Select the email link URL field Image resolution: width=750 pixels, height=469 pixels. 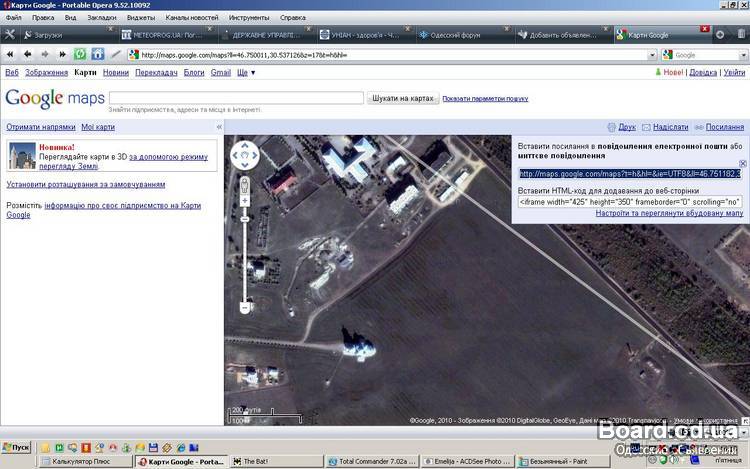click(x=629, y=174)
